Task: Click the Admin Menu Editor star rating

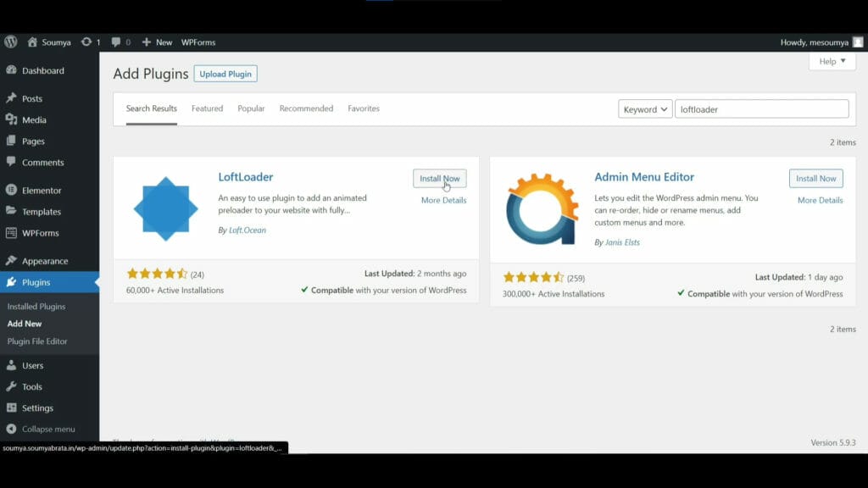Action: (x=534, y=277)
